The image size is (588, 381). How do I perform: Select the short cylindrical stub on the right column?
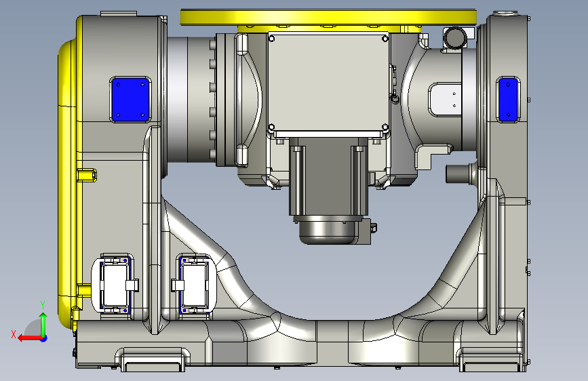(458, 174)
